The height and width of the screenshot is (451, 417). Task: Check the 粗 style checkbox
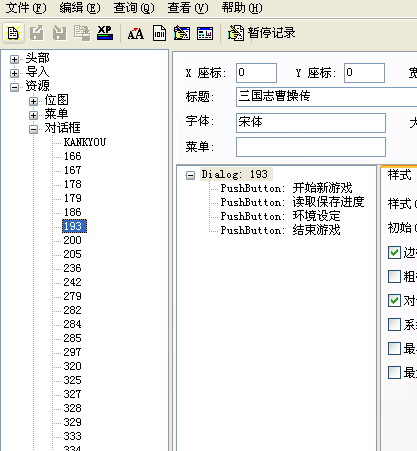pos(394,276)
